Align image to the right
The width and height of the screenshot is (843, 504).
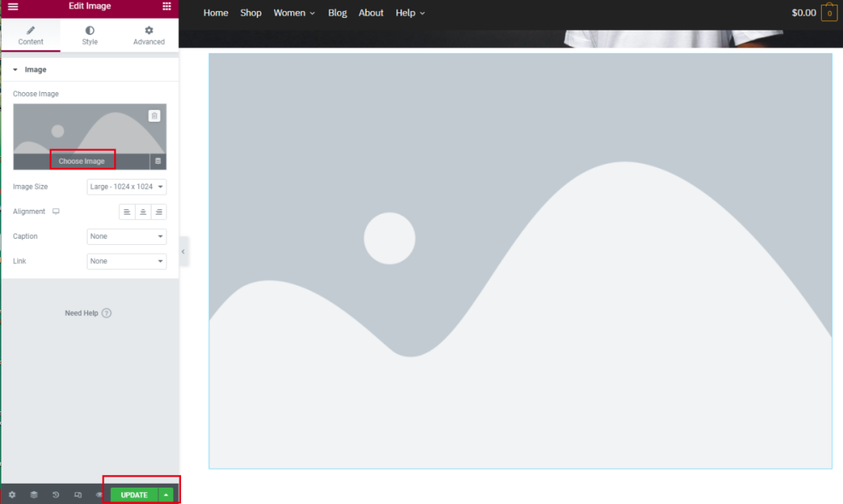point(158,212)
